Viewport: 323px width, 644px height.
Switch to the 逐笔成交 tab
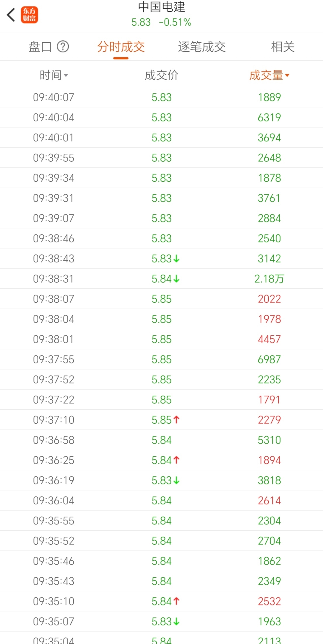point(202,47)
